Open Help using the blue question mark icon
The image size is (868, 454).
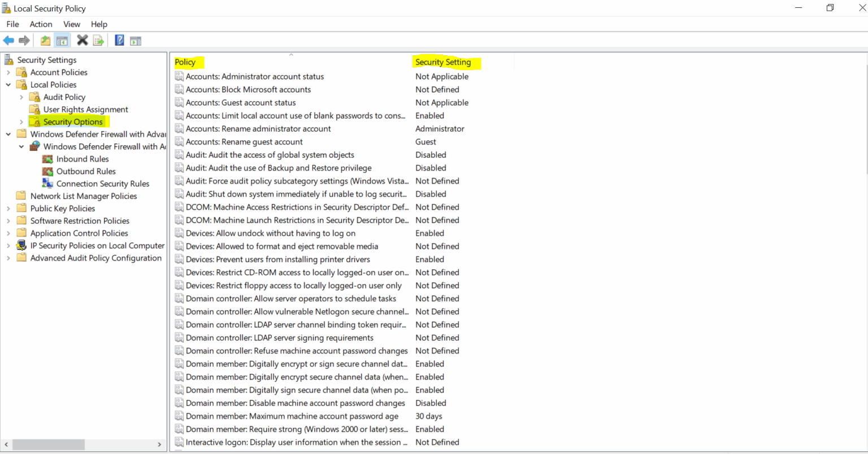point(119,40)
